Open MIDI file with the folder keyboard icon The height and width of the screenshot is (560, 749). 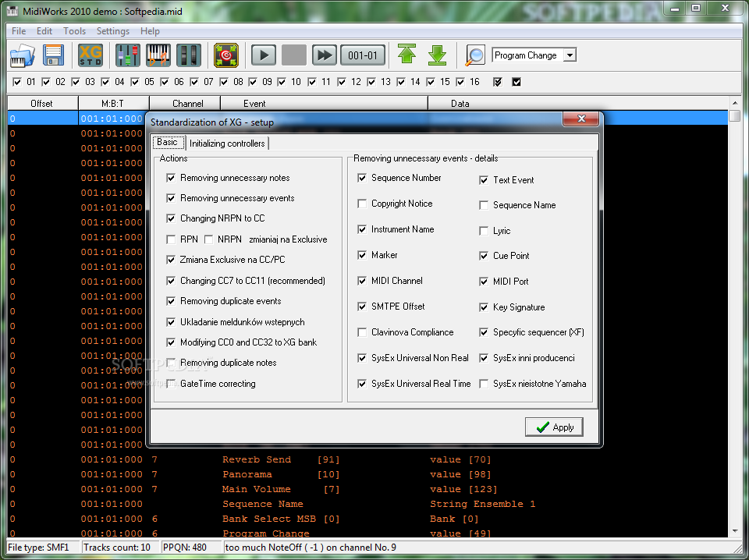23,55
